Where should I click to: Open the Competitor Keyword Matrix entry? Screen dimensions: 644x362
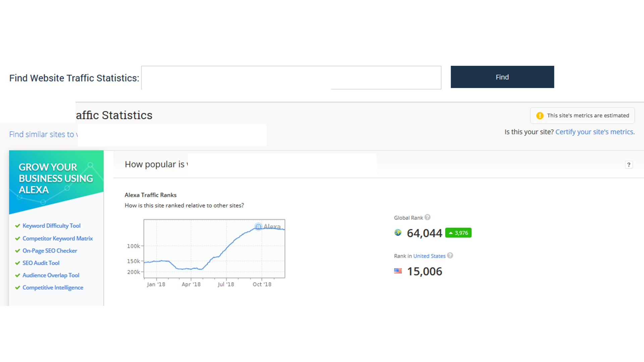57,238
